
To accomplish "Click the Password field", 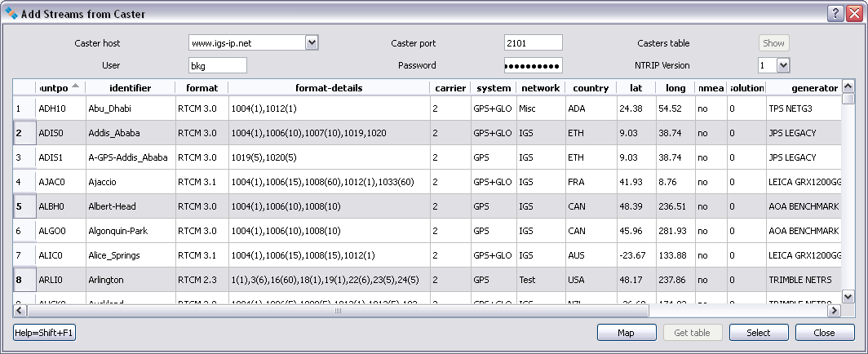I will 533,65.
